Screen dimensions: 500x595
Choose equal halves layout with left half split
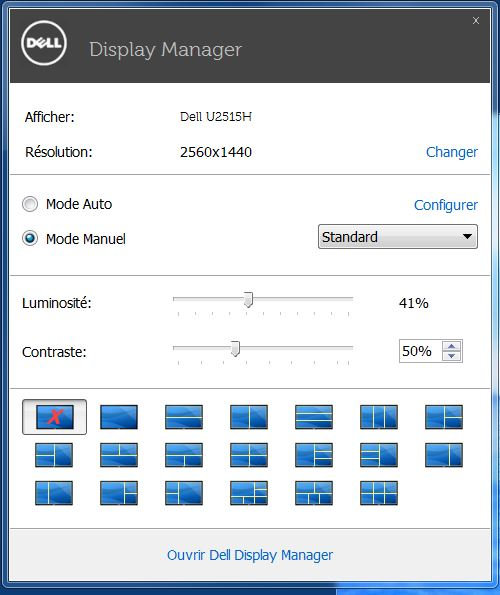point(54,455)
